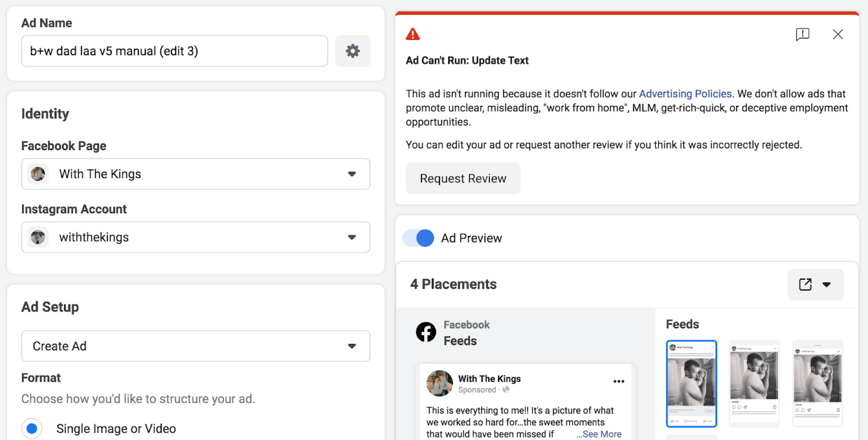Viewport: 868px width, 440px height.
Task: Select the middle Feeds preview thumbnail
Action: point(754,384)
